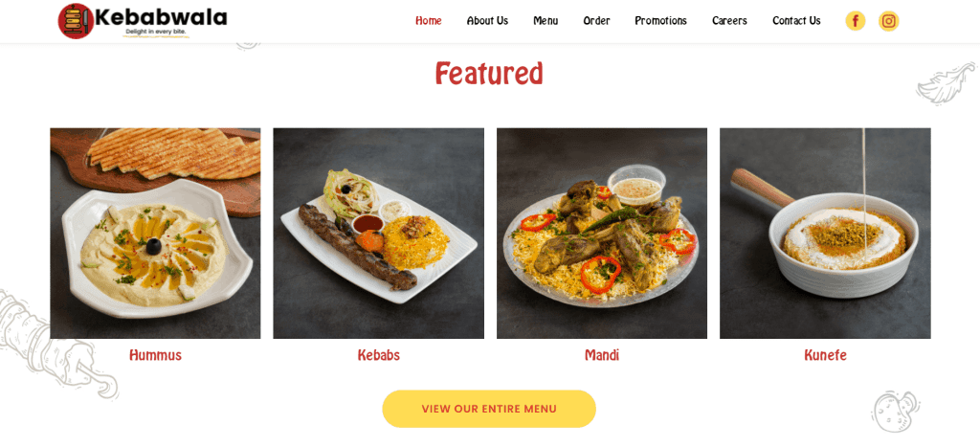Click the Kunefe title link
Viewport: 980px width, 447px height.
tap(825, 355)
